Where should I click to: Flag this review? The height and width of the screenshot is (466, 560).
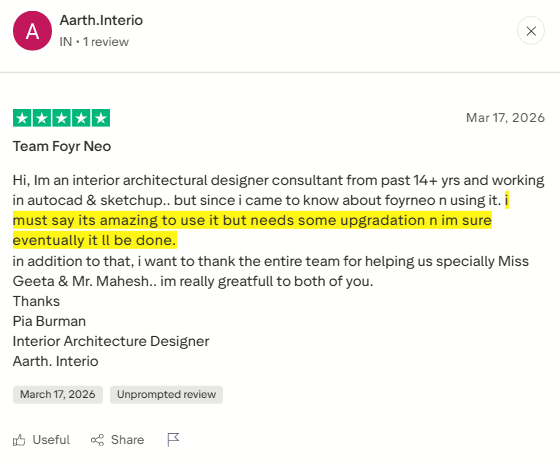(173, 440)
